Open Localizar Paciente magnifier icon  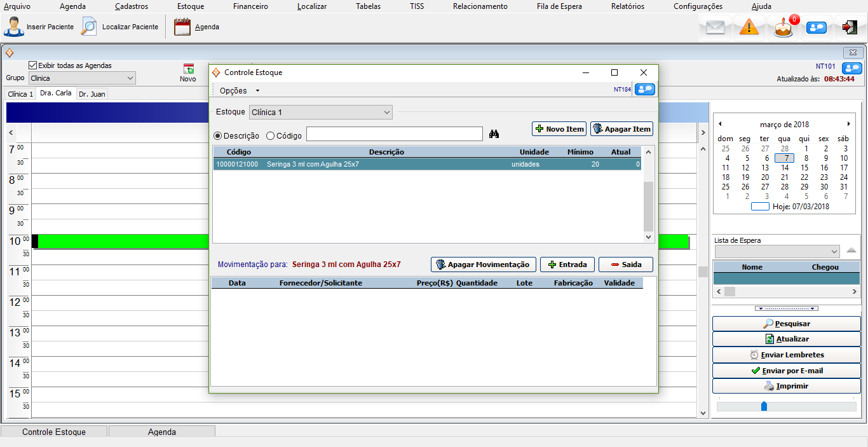90,27
